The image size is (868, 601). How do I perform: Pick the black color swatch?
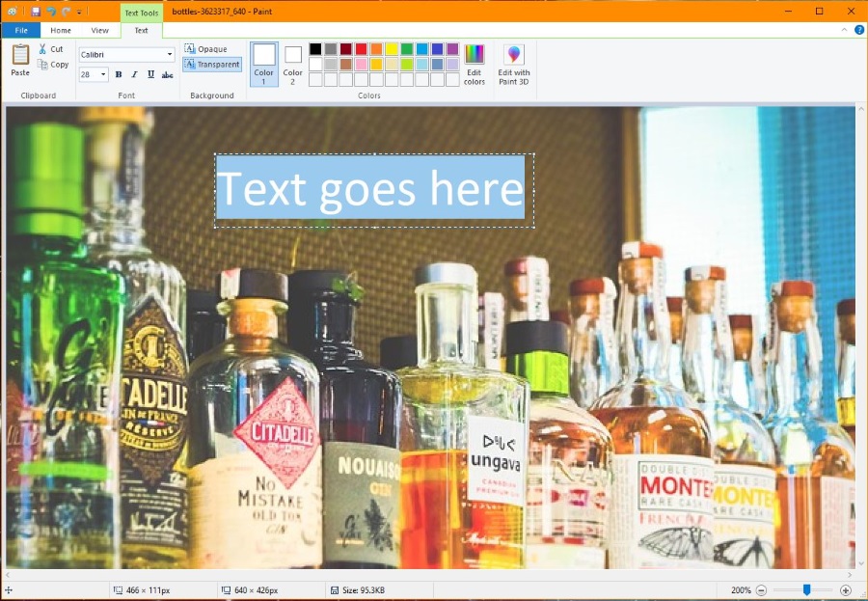315,49
